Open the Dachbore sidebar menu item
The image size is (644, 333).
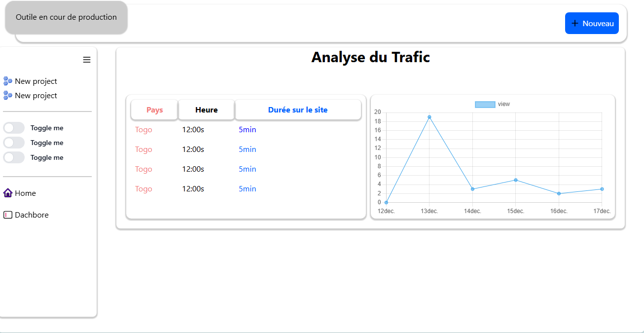(x=32, y=215)
